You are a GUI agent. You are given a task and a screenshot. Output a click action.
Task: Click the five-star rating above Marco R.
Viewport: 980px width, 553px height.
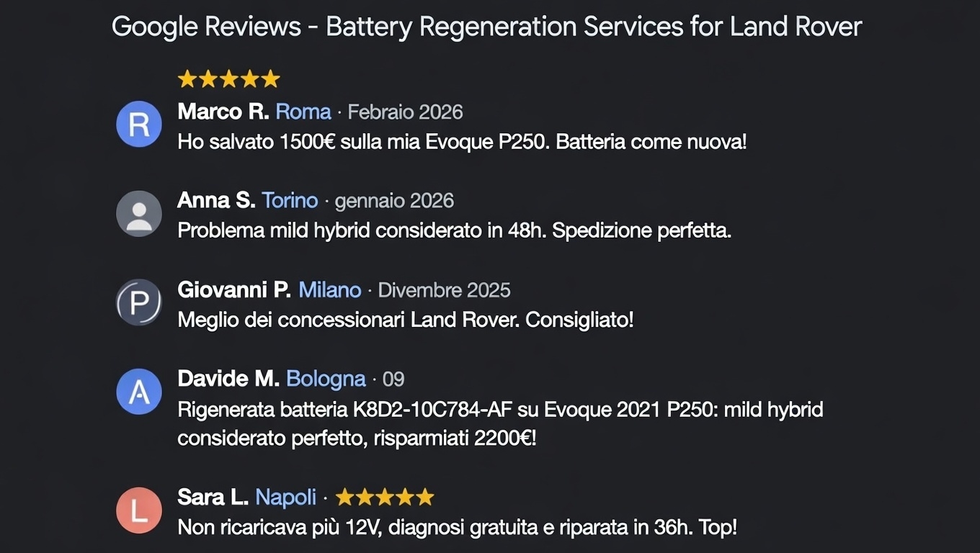(228, 78)
